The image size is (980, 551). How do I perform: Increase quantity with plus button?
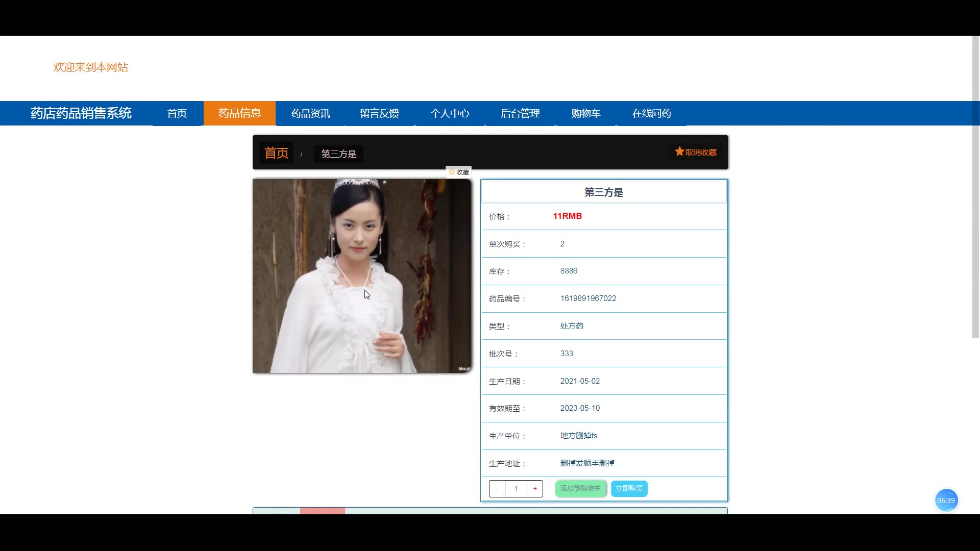click(x=535, y=489)
